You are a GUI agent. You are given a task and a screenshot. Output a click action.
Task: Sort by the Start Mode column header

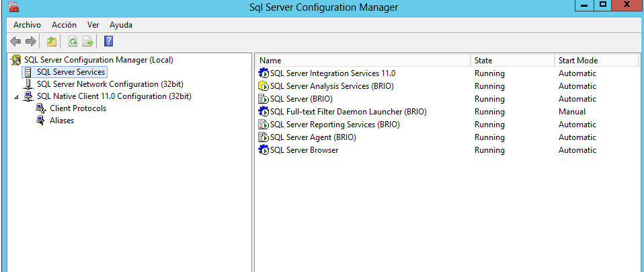point(595,61)
